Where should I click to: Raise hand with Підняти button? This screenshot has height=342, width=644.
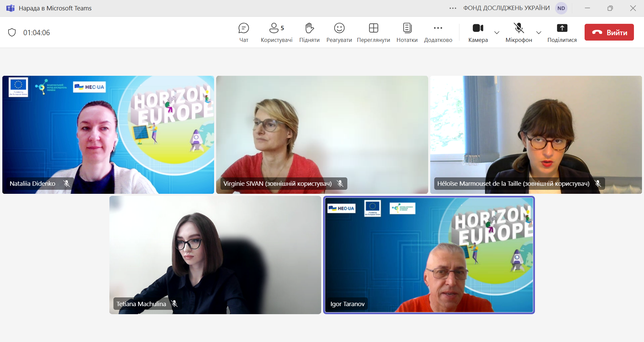(x=309, y=33)
